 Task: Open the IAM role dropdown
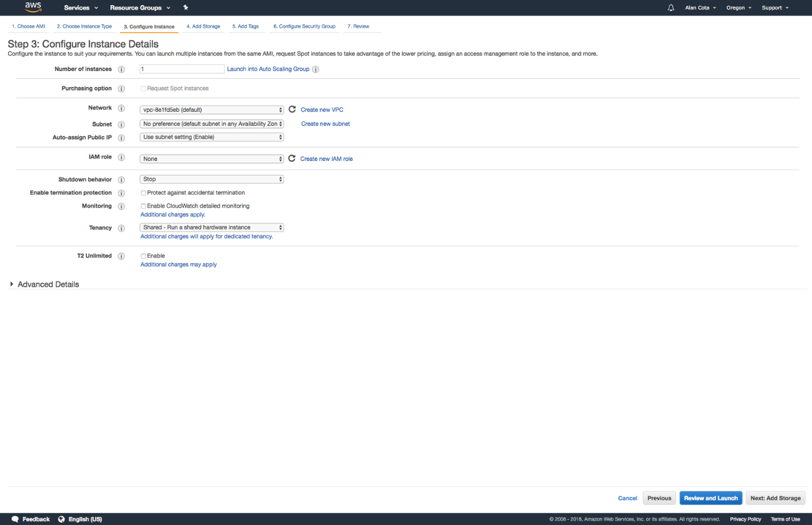click(x=212, y=159)
